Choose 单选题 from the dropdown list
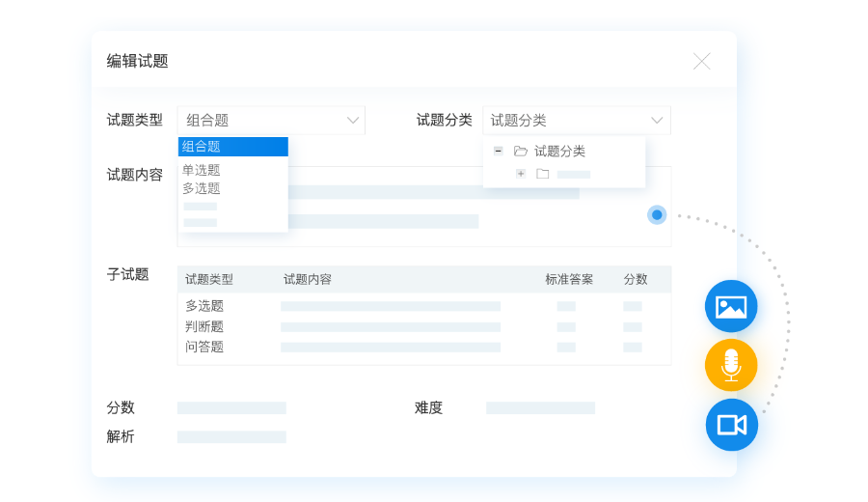The height and width of the screenshot is (502, 868). coord(202,170)
